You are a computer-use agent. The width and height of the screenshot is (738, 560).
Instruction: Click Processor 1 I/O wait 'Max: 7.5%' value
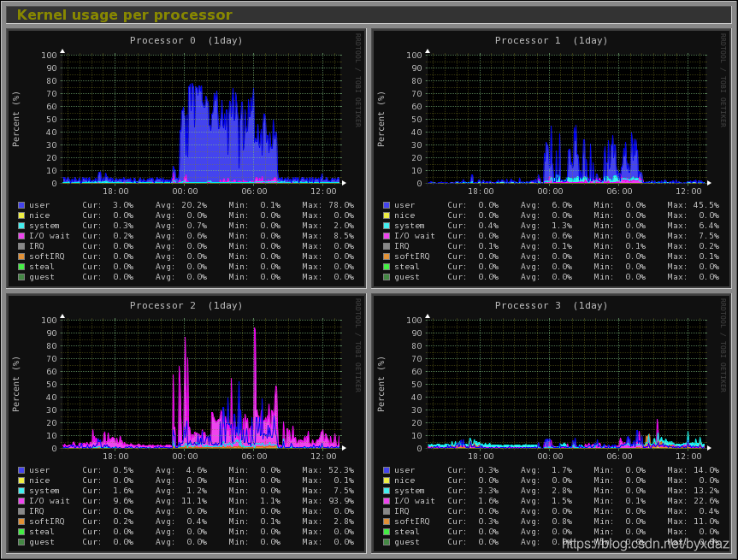pos(694,236)
